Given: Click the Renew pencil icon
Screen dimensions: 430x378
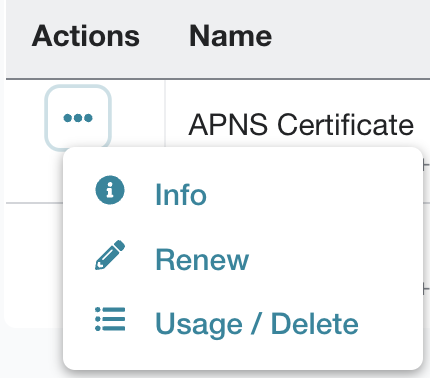Looking at the screenshot, I should click(110, 255).
